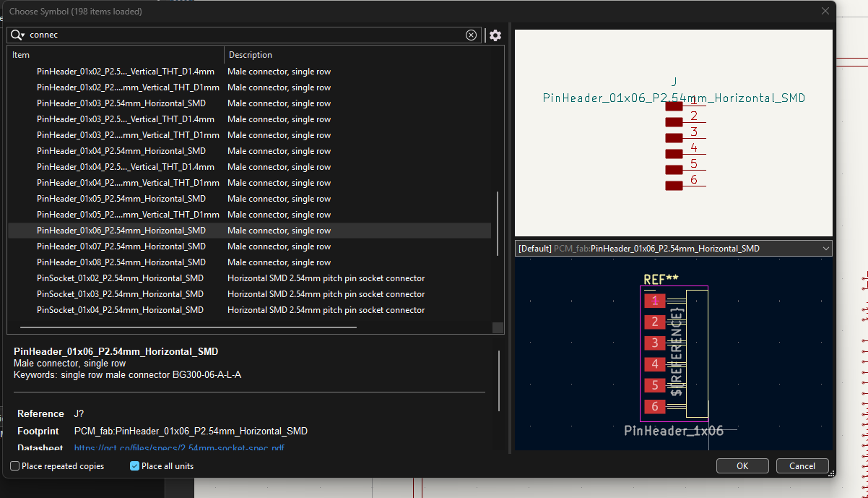Click pad 6 in the footprint preview
This screenshot has height=498, width=868.
(x=655, y=407)
